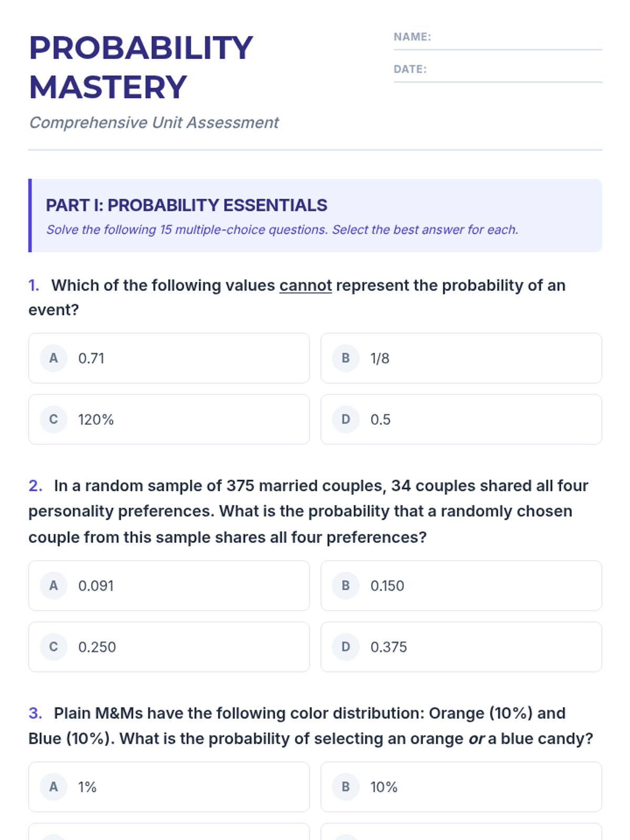Choose answer A 0.091 for question 2

coord(169,585)
